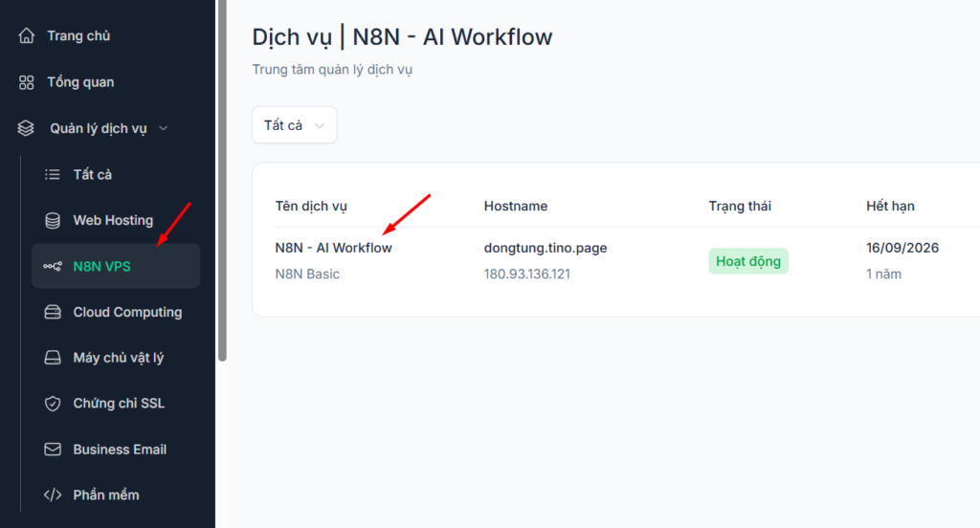Click the shield icon for Chứng chỉ SSL
Viewport: 980px width, 528px height.
(x=53, y=404)
